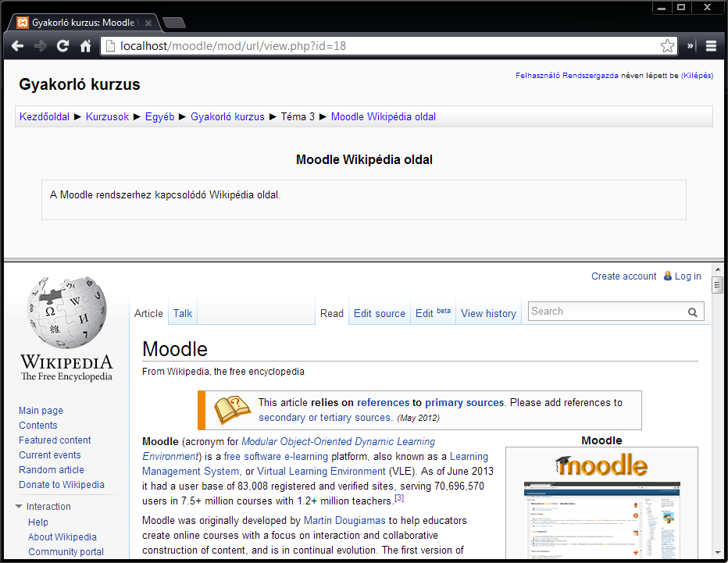Go to the browser Home icon
This screenshot has height=563, width=728.
(x=85, y=46)
